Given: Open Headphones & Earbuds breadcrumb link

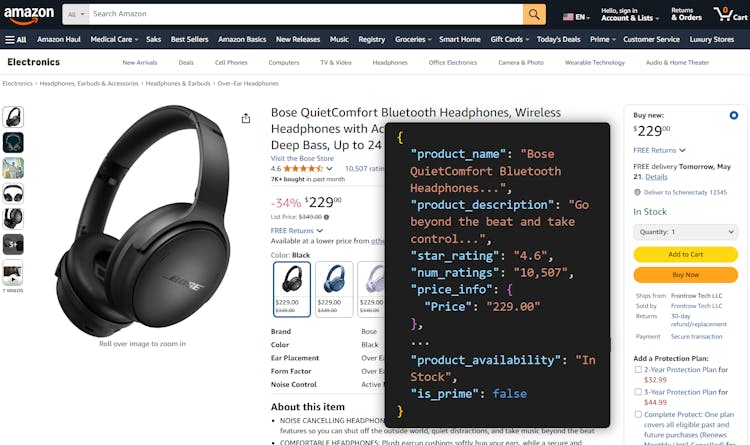Looking at the screenshot, I should tap(178, 84).
